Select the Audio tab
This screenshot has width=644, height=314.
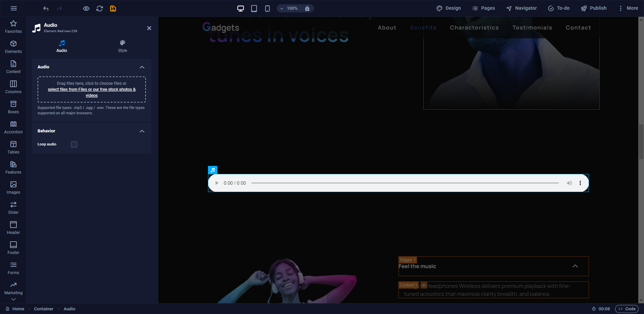(x=62, y=46)
